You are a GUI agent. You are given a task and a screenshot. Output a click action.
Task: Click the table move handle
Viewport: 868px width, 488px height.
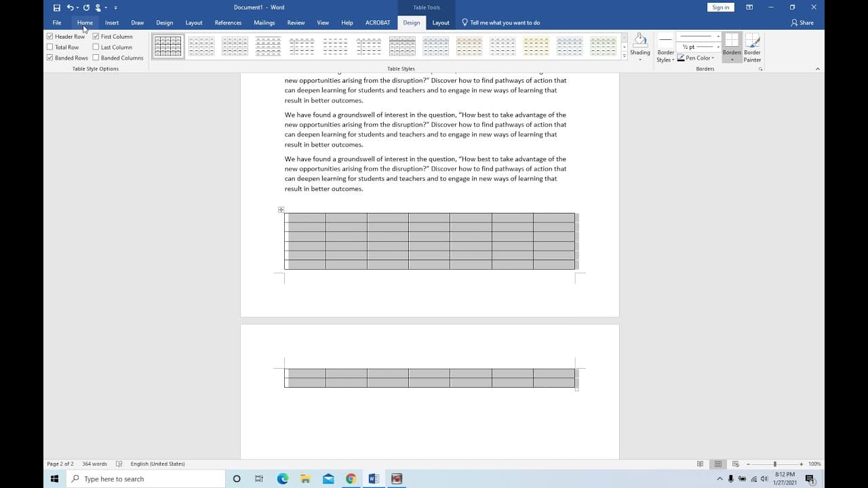(x=281, y=209)
